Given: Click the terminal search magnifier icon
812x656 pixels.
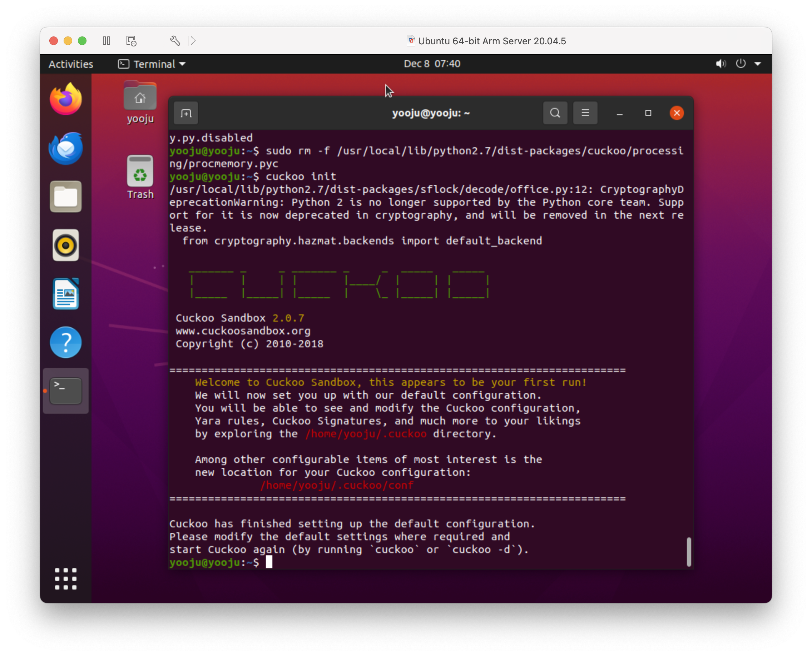Looking at the screenshot, I should coord(555,113).
